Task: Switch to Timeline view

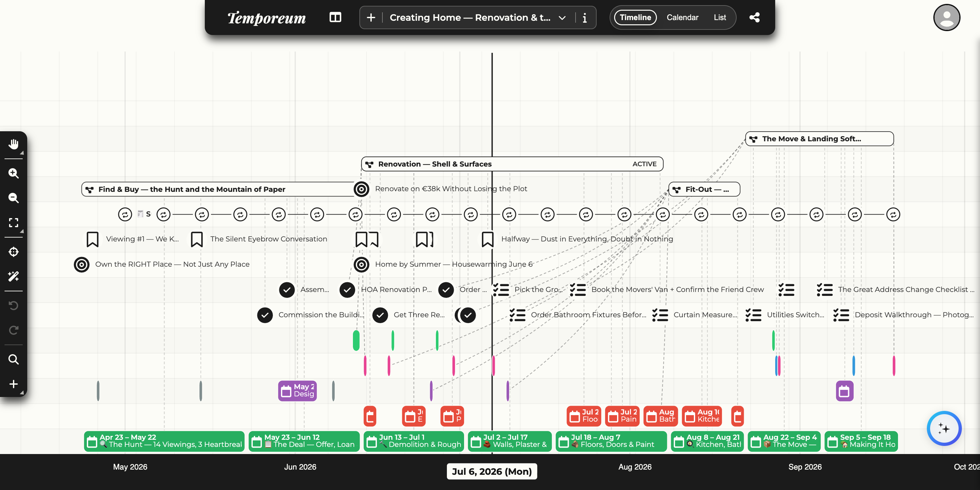Action: click(x=635, y=17)
